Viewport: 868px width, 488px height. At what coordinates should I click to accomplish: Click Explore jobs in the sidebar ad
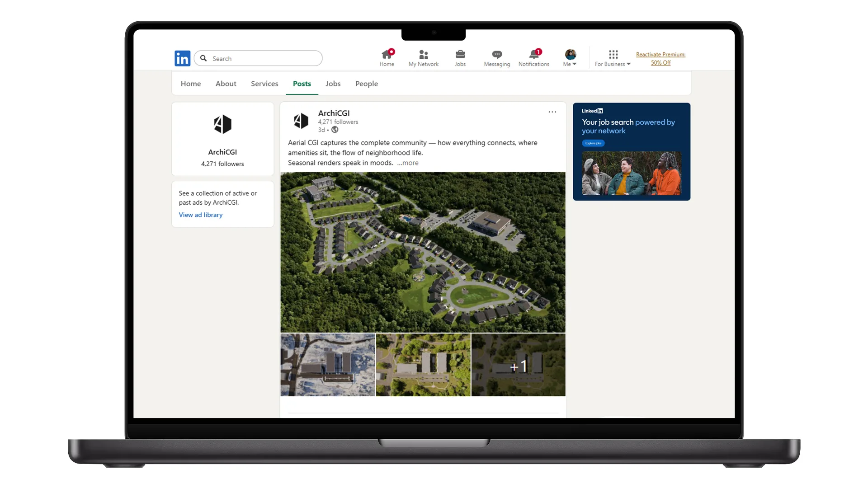point(593,143)
